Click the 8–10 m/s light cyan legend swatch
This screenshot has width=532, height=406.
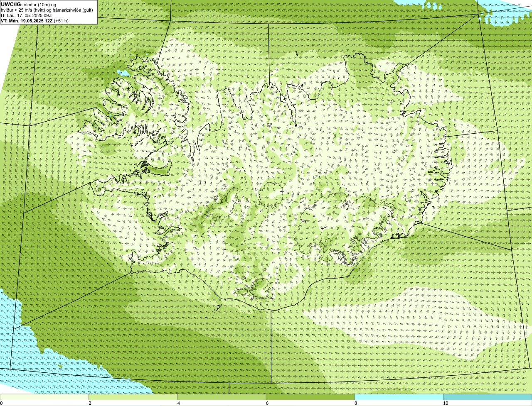(399, 397)
